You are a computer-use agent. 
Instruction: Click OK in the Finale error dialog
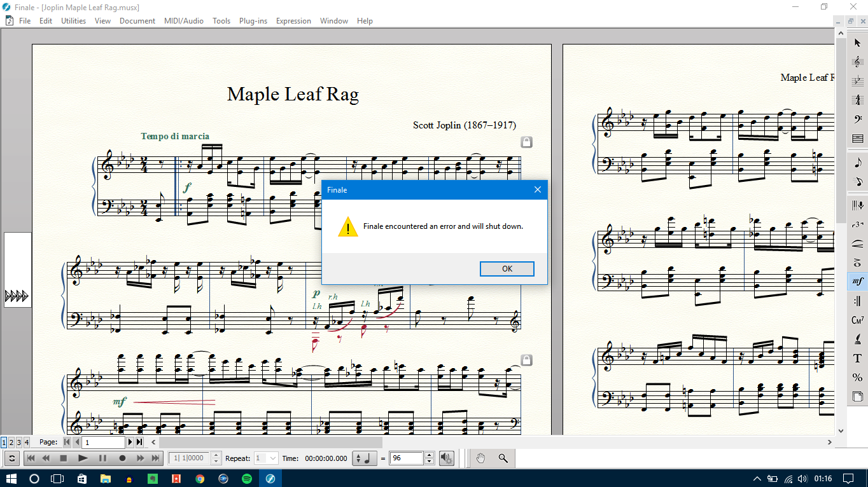(x=507, y=268)
